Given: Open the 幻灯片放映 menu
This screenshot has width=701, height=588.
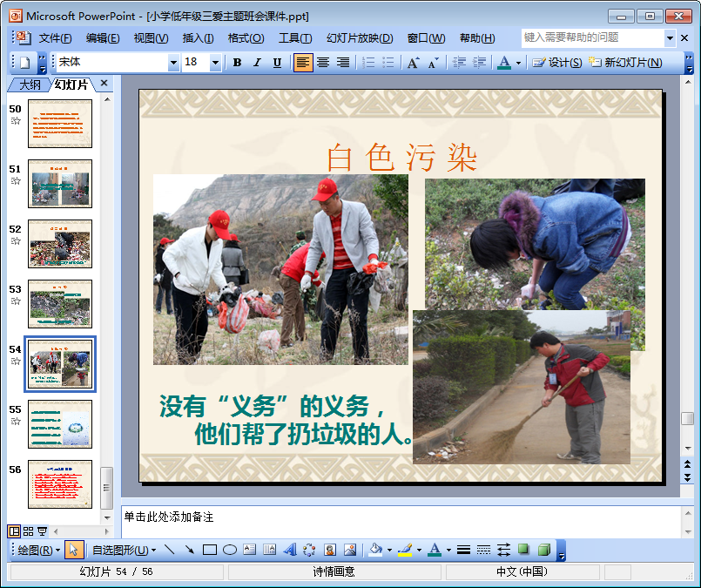Looking at the screenshot, I should (x=359, y=38).
